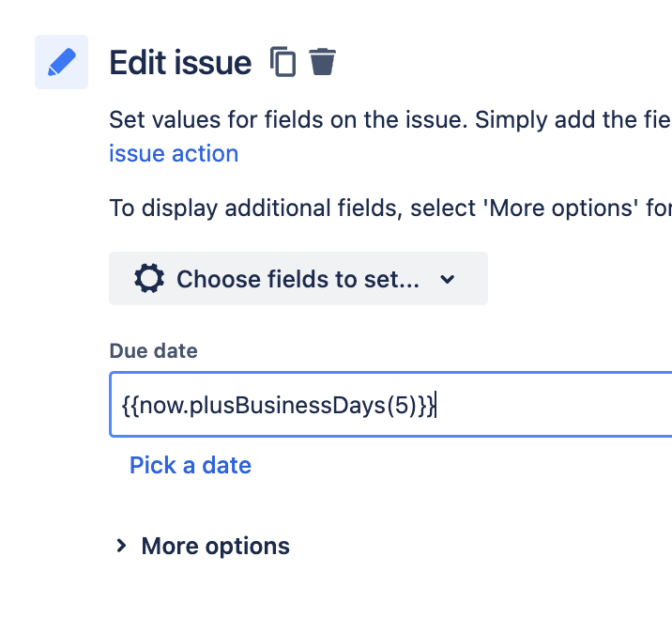
Task: Click the opening braces of the smart value
Action: pos(130,406)
